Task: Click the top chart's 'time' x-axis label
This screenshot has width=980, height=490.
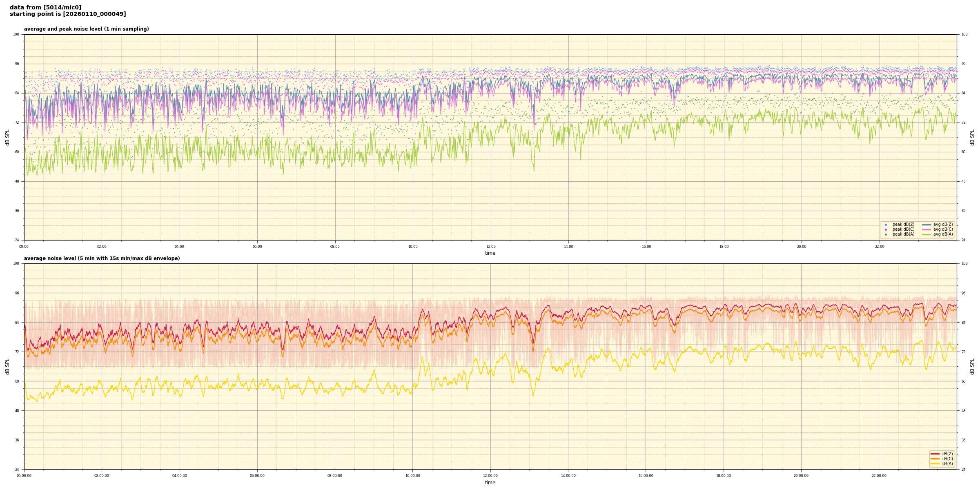Action: coord(490,253)
